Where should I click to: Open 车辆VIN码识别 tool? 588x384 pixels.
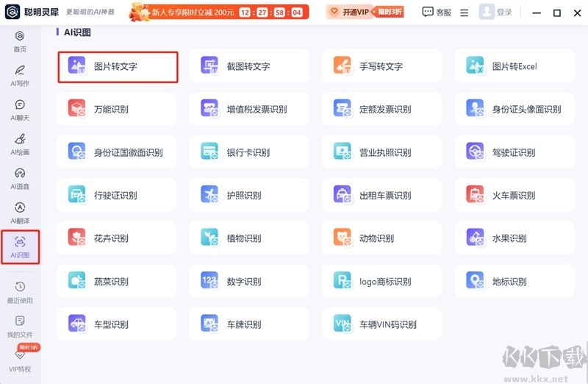click(381, 324)
